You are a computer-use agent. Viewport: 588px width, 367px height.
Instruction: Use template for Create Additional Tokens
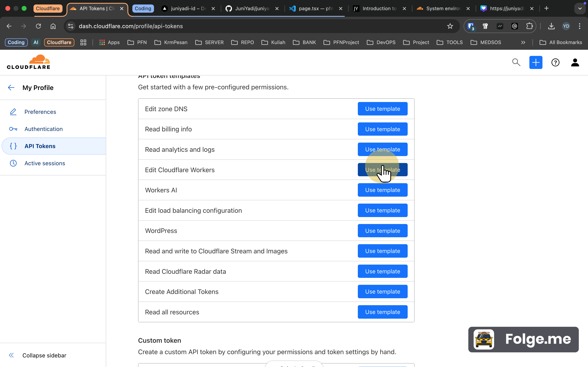[383, 292]
